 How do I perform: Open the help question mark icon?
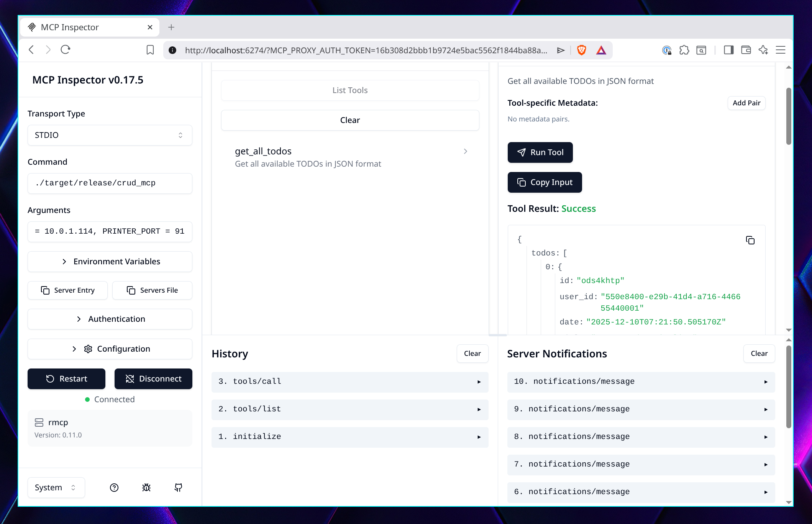point(114,487)
